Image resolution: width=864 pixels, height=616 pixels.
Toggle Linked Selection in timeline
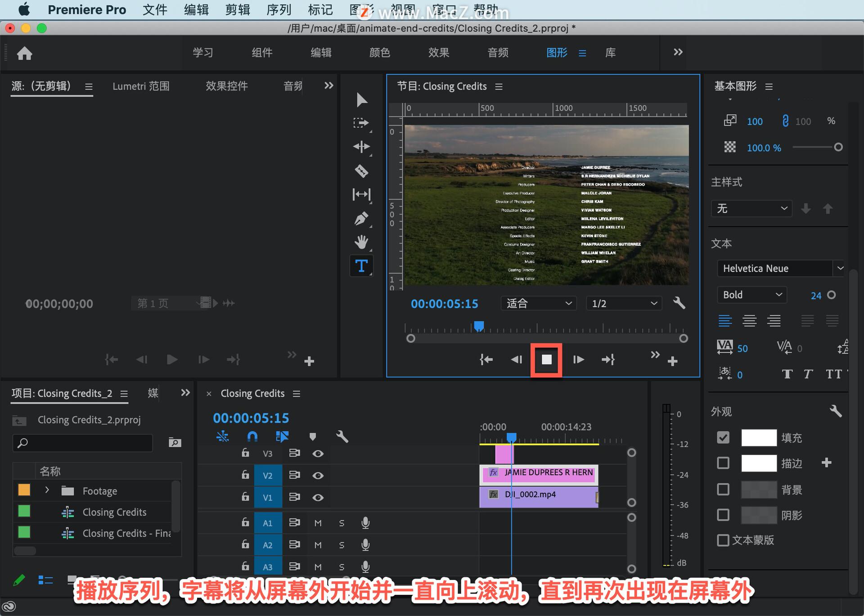pos(282,436)
